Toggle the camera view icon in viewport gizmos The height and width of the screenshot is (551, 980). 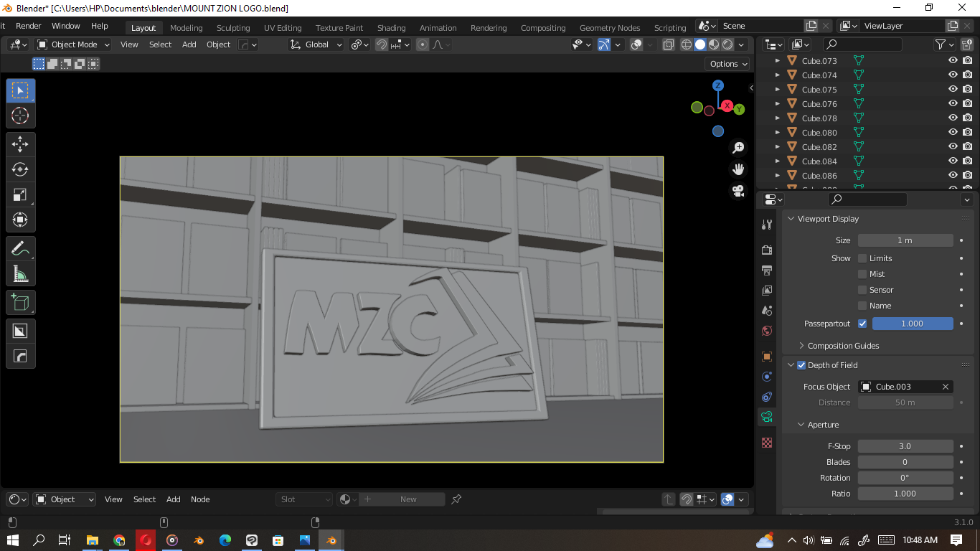click(738, 190)
